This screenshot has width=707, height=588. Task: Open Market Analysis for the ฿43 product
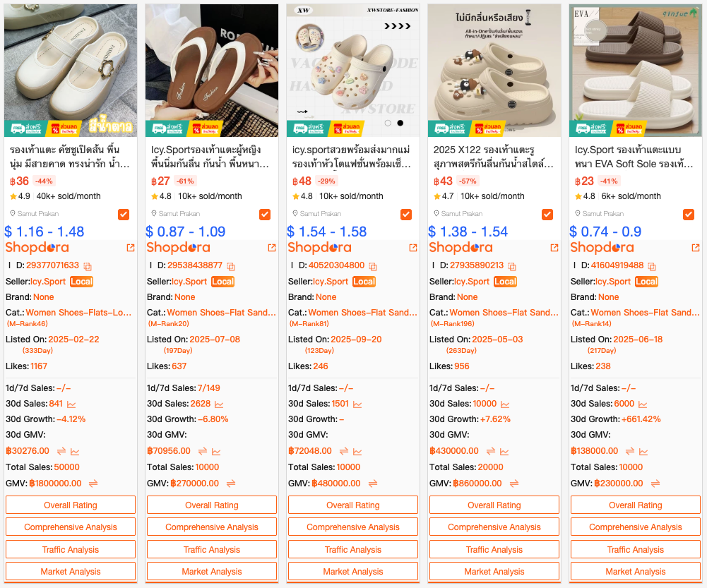(x=494, y=572)
